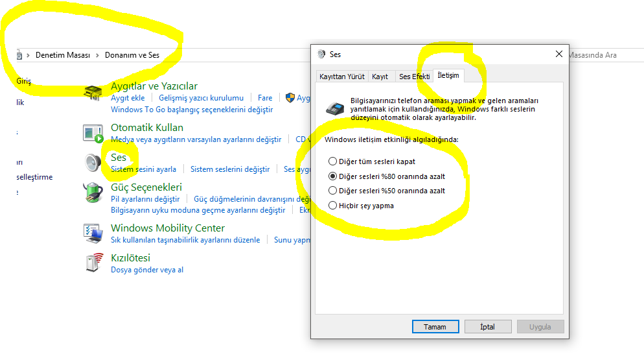Click the partially hidden 'Sunu yapm...' link

coord(292,239)
